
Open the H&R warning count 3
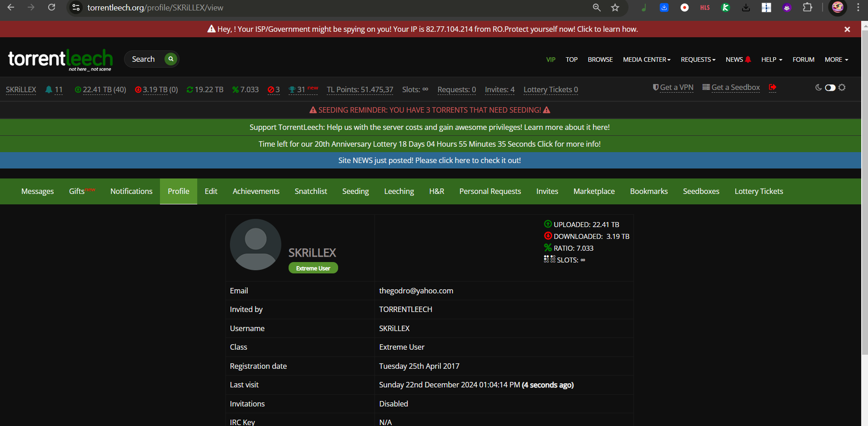[x=274, y=89]
